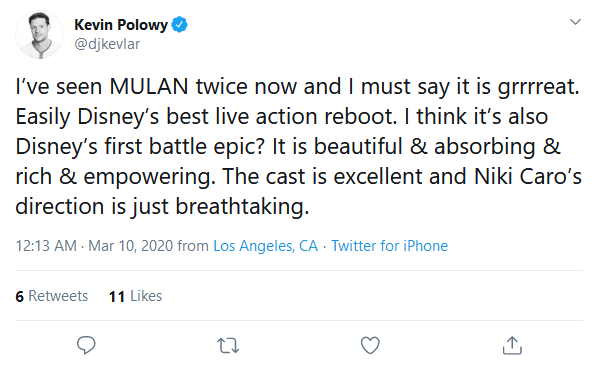This screenshot has width=598, height=369.
Task: Follow the Twitter for iPhone link
Action: (389, 246)
